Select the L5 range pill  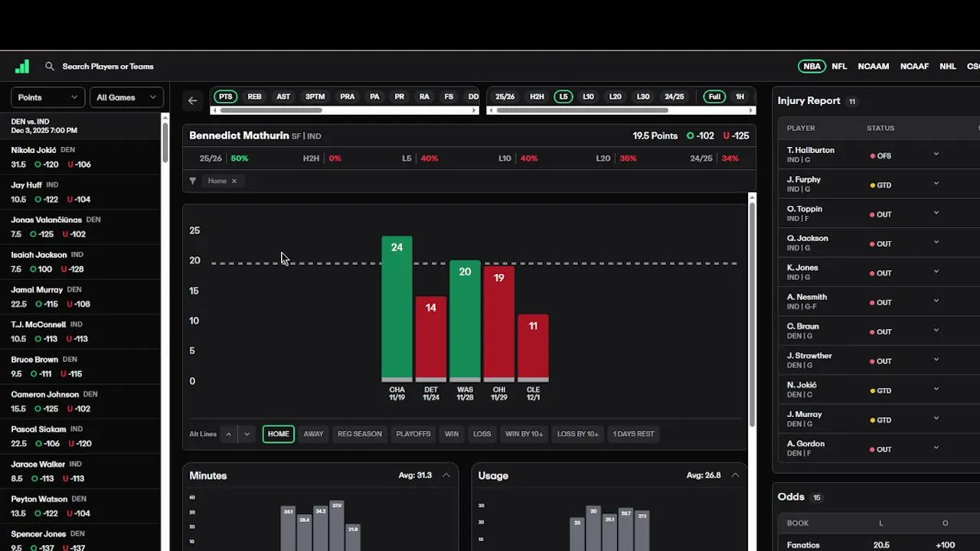point(563,97)
